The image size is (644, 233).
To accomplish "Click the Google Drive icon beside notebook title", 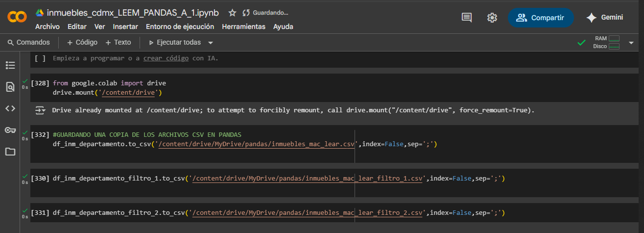I will coord(40,13).
